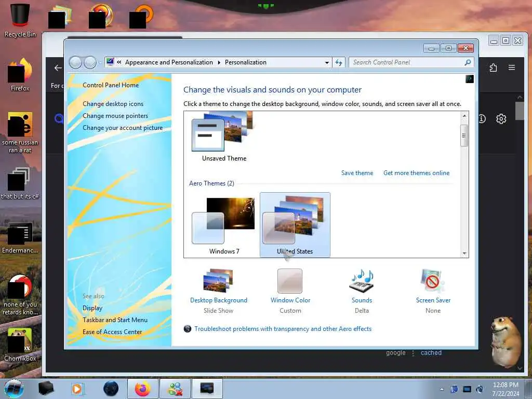This screenshot has height=399, width=532.
Task: Select the Windows 7 Aero theme
Action: [x=223, y=225]
